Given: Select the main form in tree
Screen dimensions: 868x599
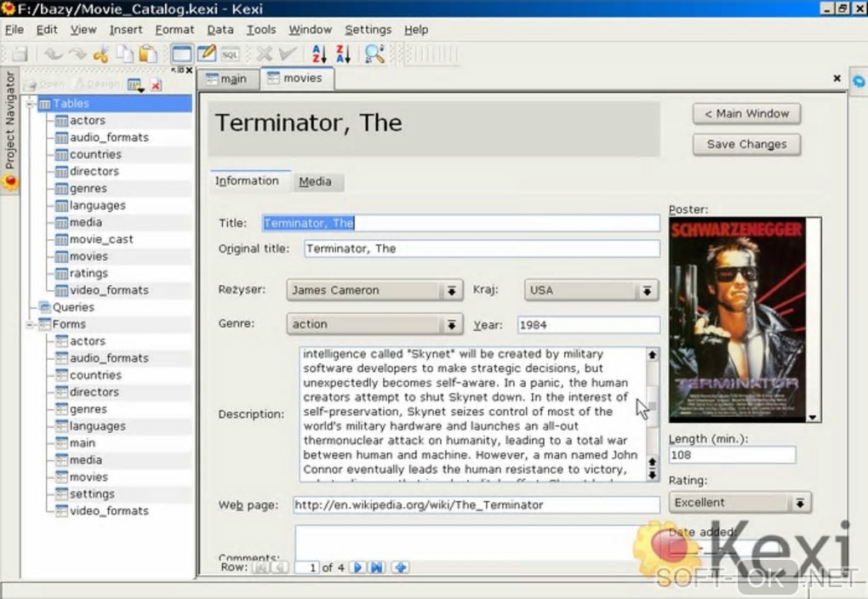Looking at the screenshot, I should click(82, 443).
